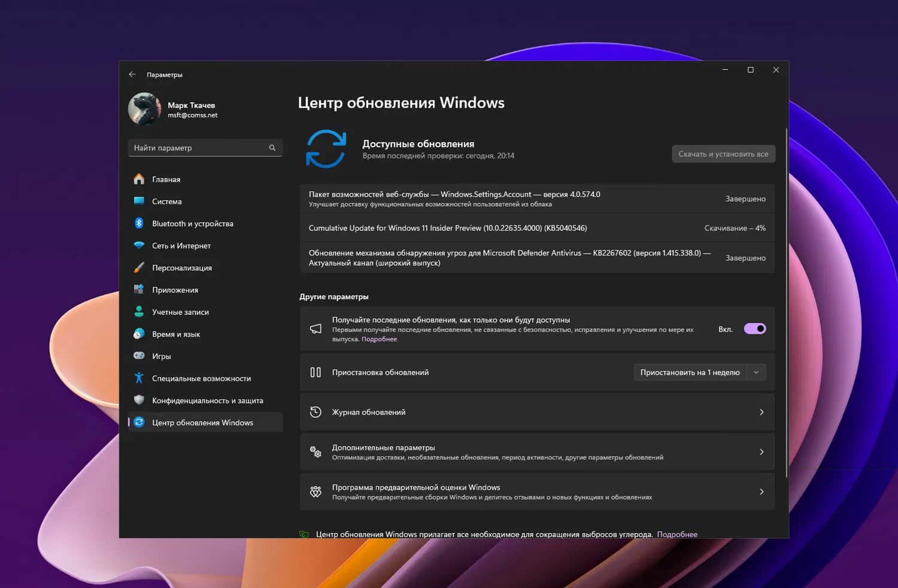The height and width of the screenshot is (588, 898).
Task: Select Игры in the sidebar
Action: click(x=205, y=356)
